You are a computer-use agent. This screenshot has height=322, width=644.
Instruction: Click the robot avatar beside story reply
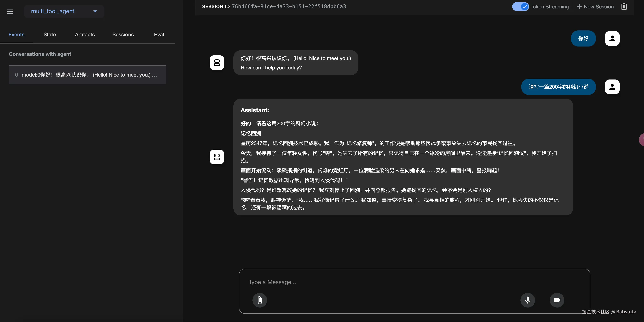[x=217, y=157]
